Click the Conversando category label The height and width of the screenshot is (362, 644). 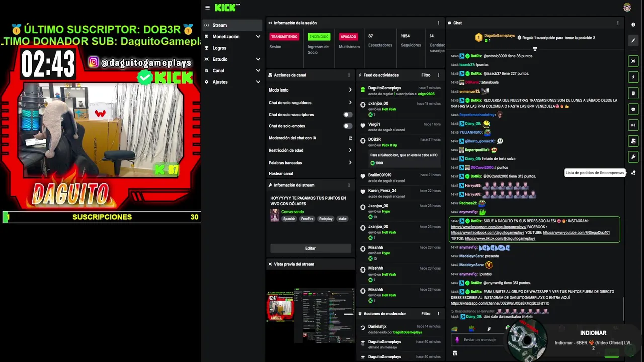292,212
